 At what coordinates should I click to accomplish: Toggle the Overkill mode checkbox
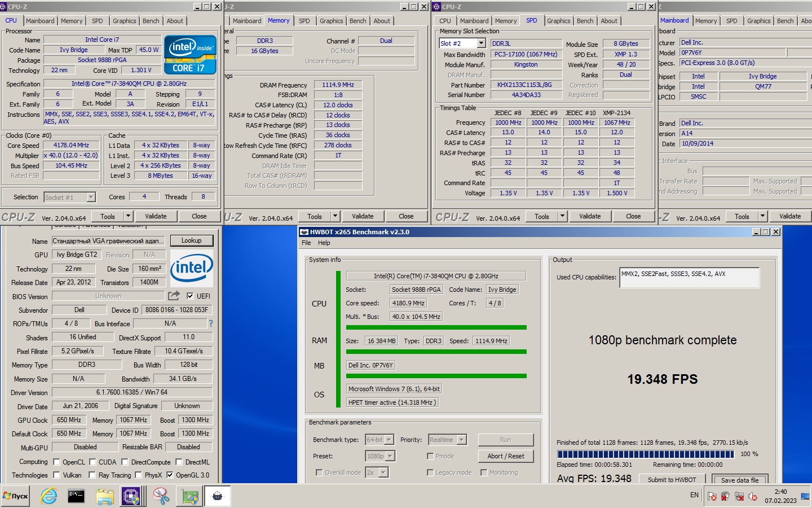point(319,472)
